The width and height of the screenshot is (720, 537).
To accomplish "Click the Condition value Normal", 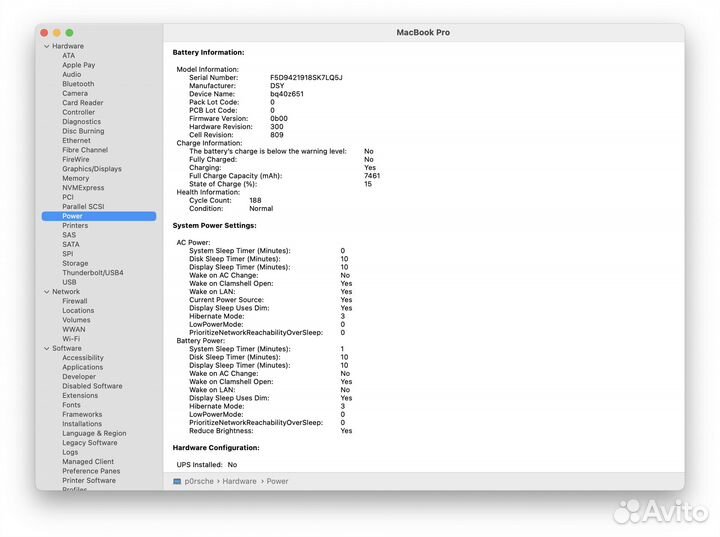I will [x=261, y=209].
